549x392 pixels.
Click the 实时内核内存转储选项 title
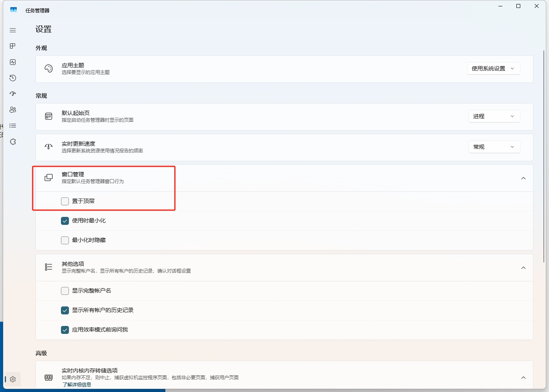pyautogui.click(x=90, y=371)
